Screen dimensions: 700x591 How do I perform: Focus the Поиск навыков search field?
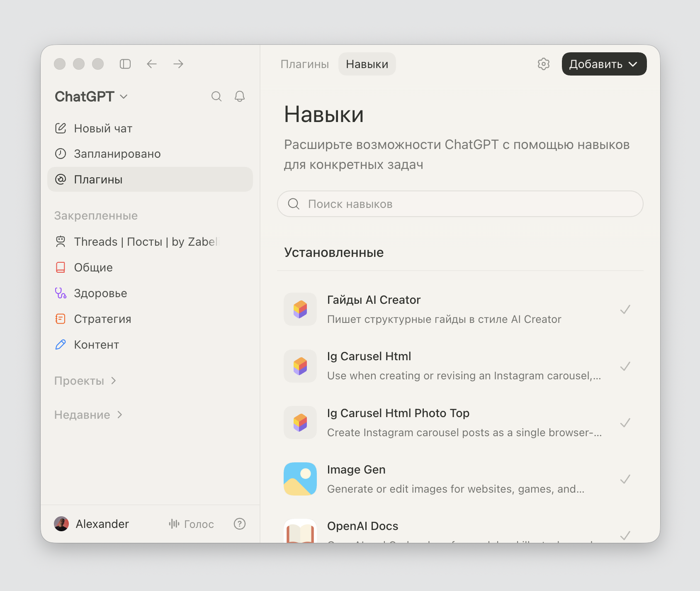click(460, 204)
